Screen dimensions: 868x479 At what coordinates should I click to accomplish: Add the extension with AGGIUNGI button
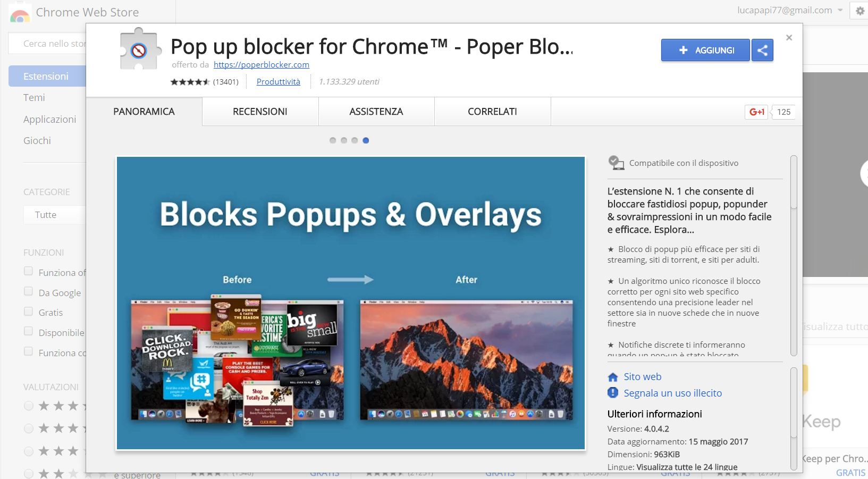click(x=705, y=50)
